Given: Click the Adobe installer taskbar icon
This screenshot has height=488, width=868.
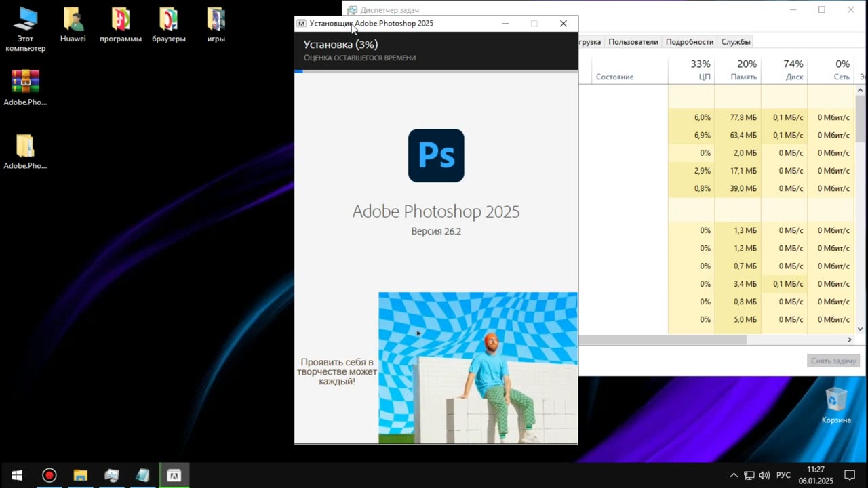Looking at the screenshot, I should click(x=174, y=475).
